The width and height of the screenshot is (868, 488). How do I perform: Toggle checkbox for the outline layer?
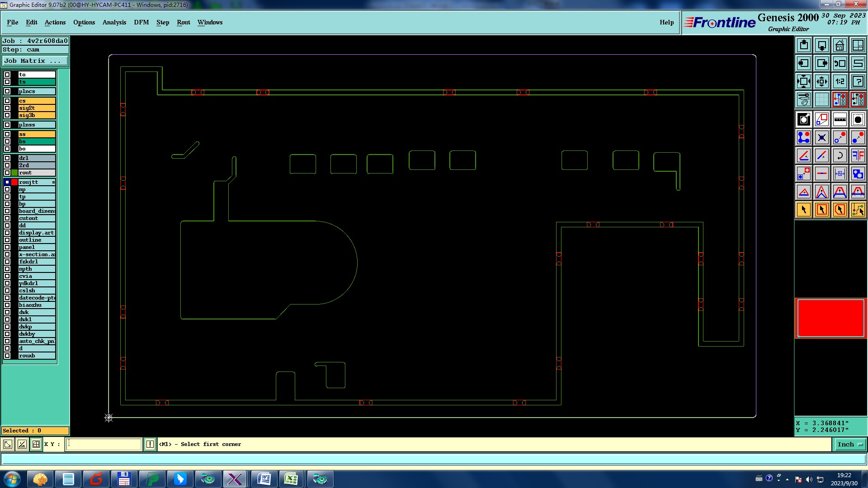pyautogui.click(x=7, y=240)
